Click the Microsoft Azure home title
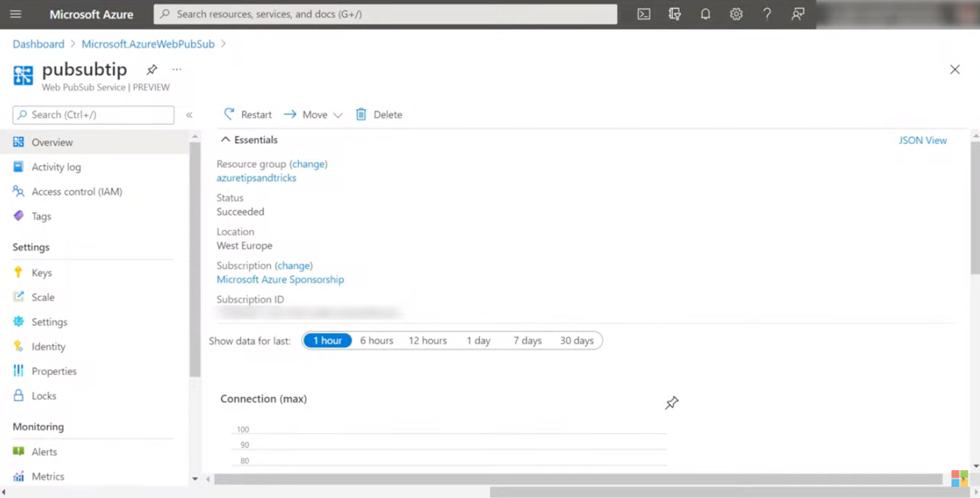The image size is (980, 498). click(91, 14)
